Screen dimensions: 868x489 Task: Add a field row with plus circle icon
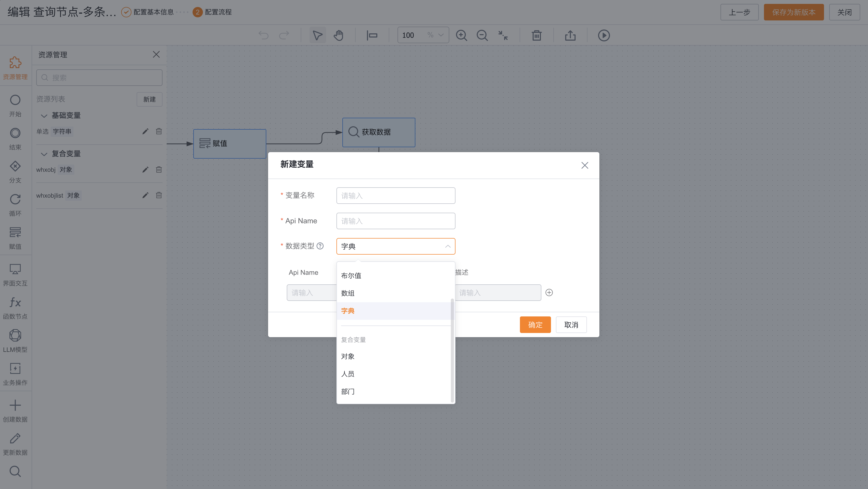coord(549,292)
